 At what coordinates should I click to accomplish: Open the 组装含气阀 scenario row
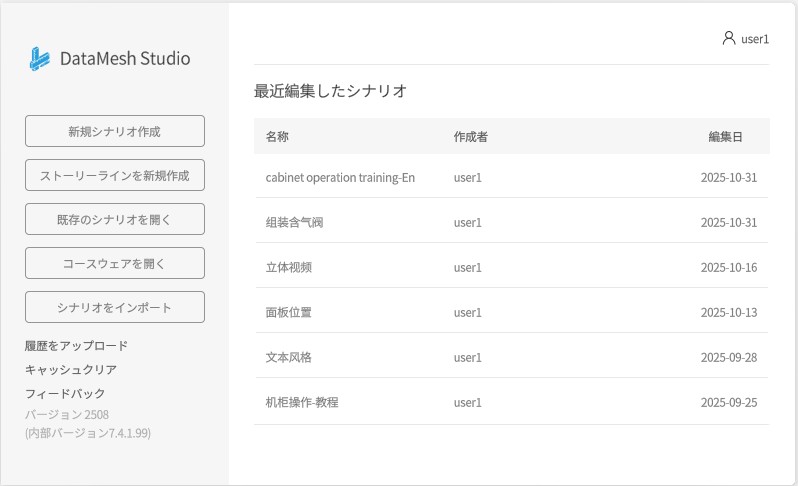[294, 222]
